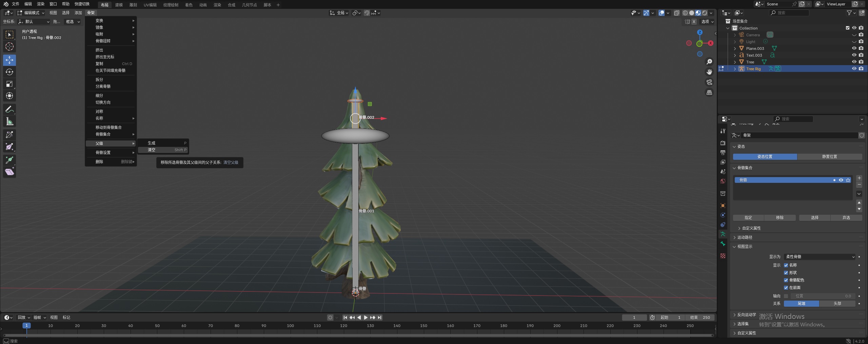The height and width of the screenshot is (344, 868).
Task: Click the 指定 button in bone collections
Action: pos(748,218)
